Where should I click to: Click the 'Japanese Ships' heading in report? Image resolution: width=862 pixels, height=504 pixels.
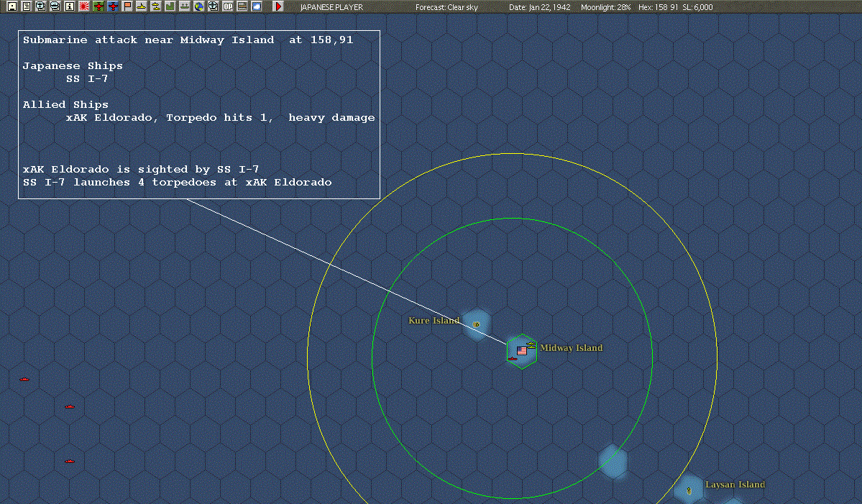[x=73, y=66]
